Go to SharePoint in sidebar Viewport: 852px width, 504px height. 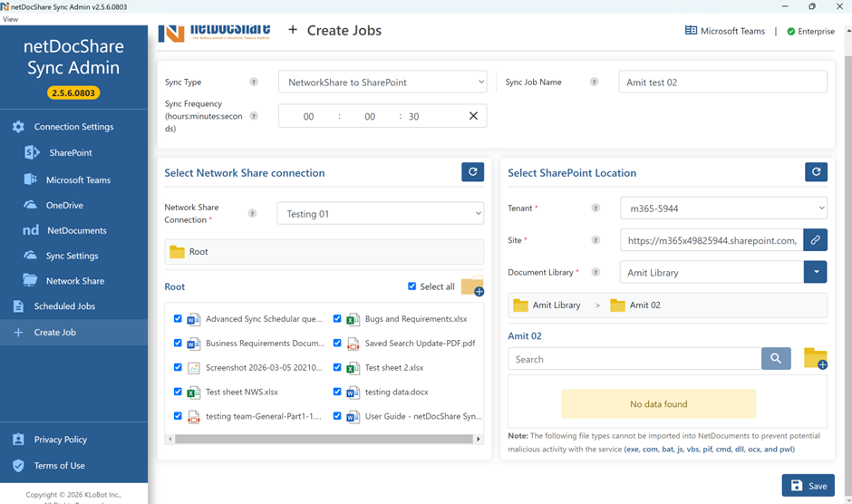(71, 153)
